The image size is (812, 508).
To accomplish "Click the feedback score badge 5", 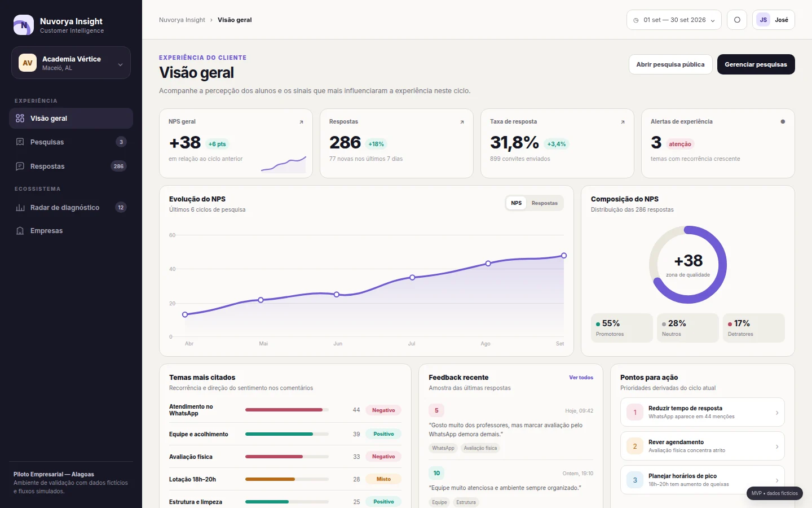I will click(436, 410).
